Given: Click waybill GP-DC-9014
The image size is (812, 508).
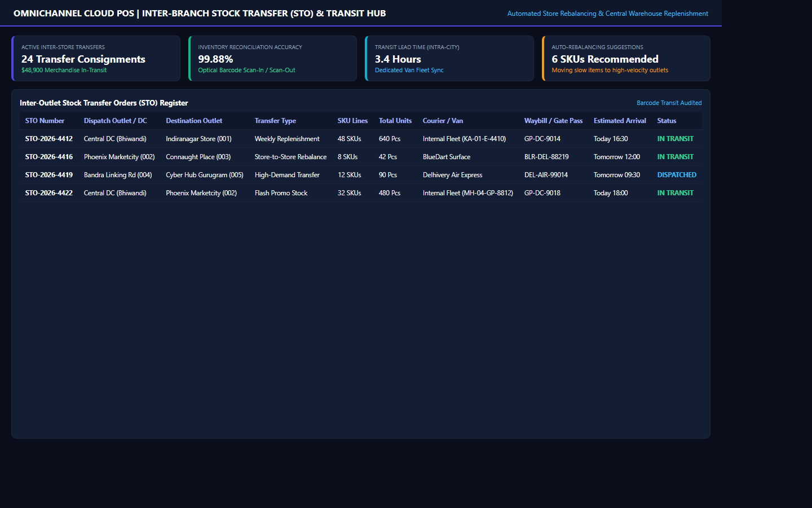Looking at the screenshot, I should coord(542,139).
